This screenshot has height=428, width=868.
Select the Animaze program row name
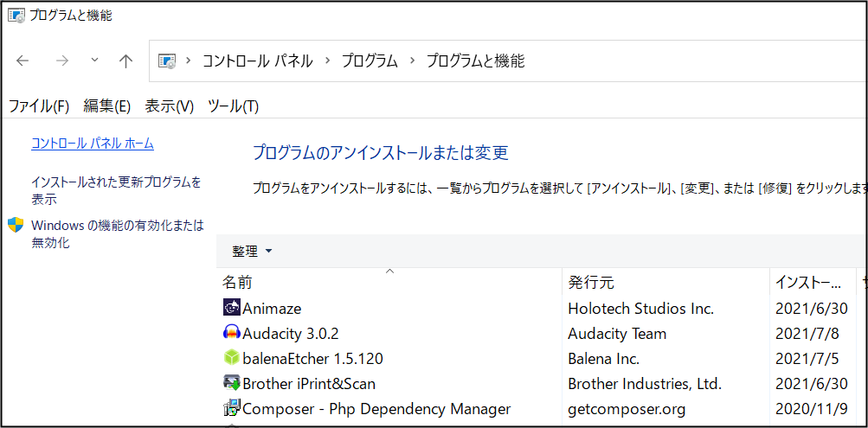point(272,309)
